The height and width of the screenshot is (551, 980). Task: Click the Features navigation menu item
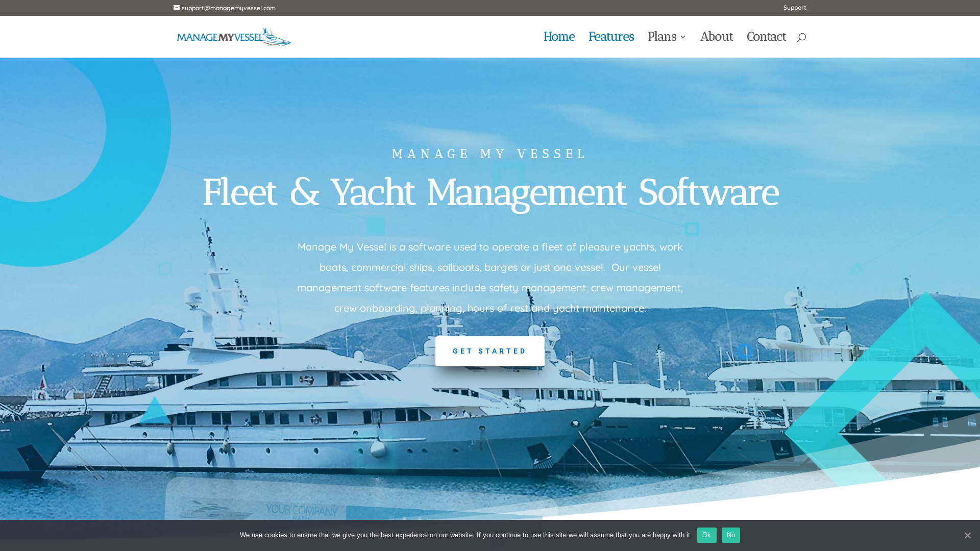pyautogui.click(x=610, y=36)
